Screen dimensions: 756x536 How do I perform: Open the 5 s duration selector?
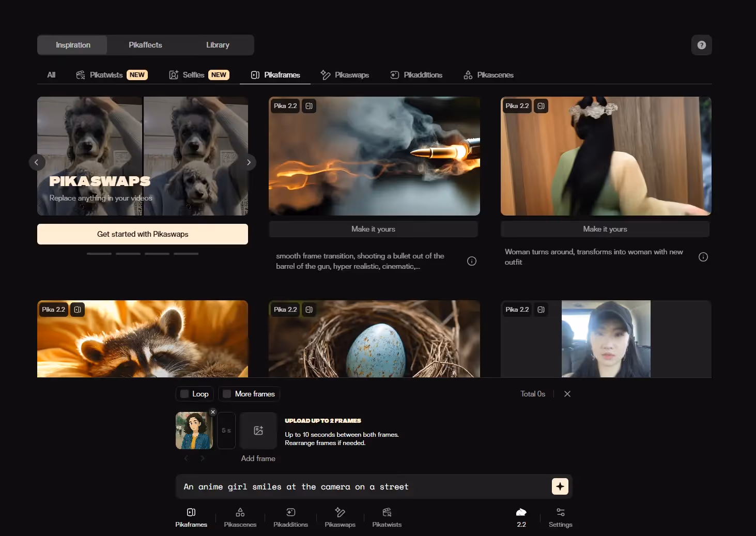(x=226, y=431)
